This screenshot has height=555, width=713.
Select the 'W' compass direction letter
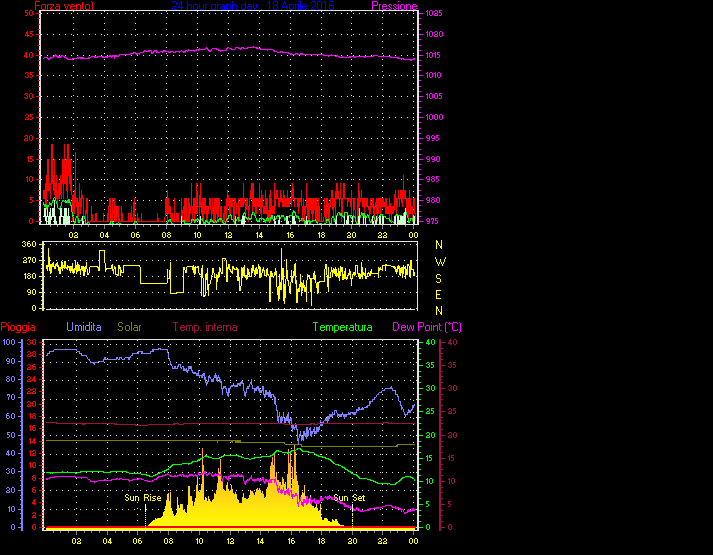coord(440,262)
